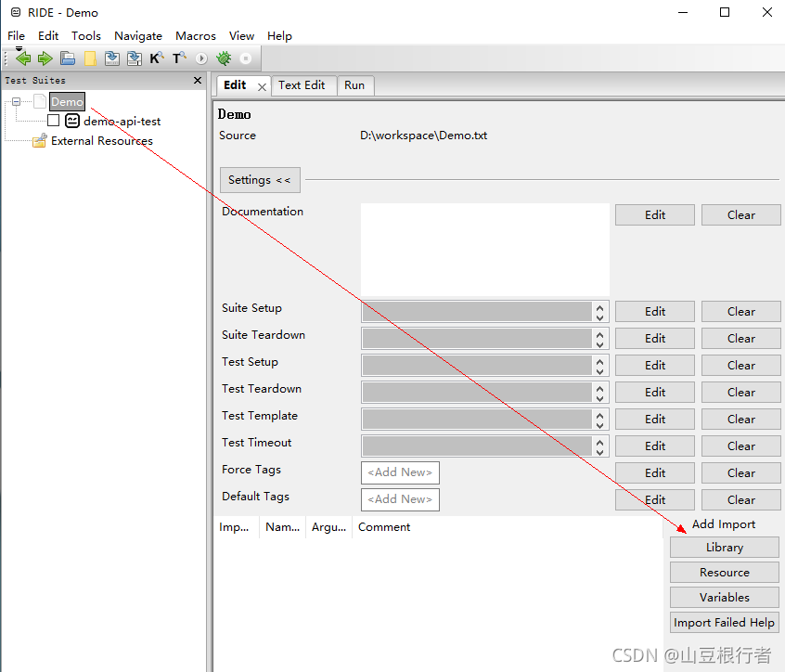This screenshot has height=672, width=785.
Task: Add a Resource import
Action: [x=725, y=573]
